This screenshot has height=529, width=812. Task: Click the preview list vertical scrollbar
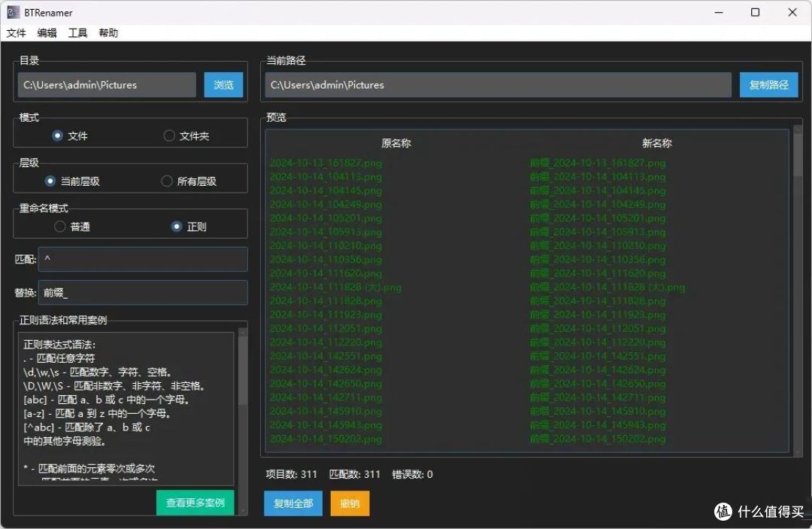tap(798, 290)
